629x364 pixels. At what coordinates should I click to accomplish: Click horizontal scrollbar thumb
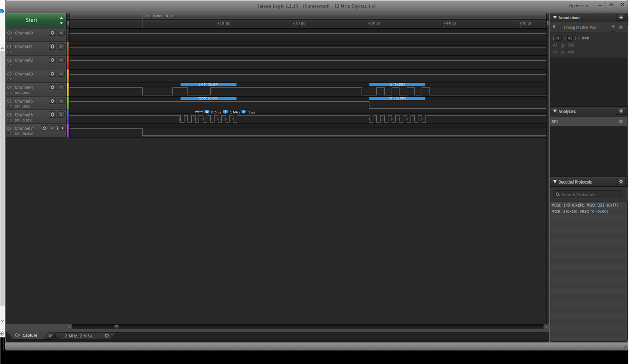pos(116,327)
